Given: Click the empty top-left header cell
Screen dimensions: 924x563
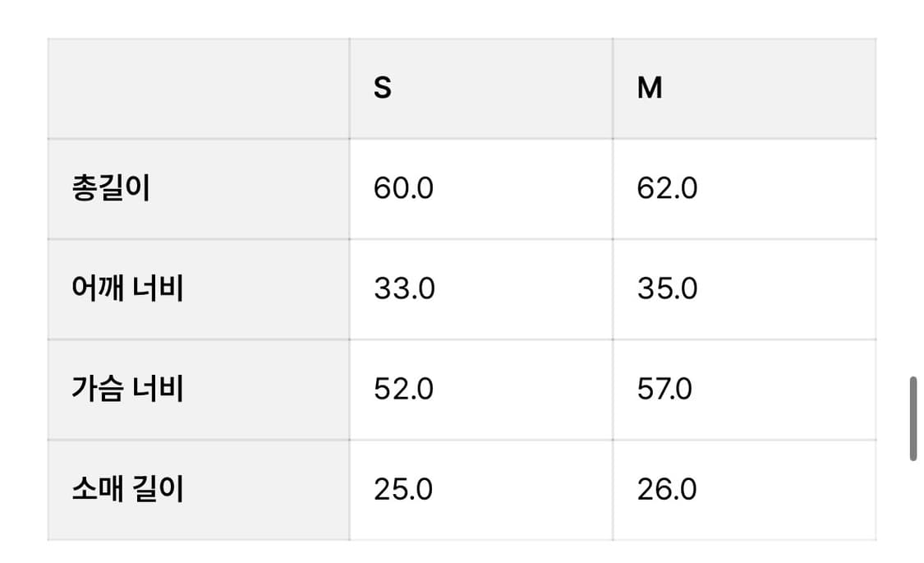Looking at the screenshot, I should tap(198, 88).
